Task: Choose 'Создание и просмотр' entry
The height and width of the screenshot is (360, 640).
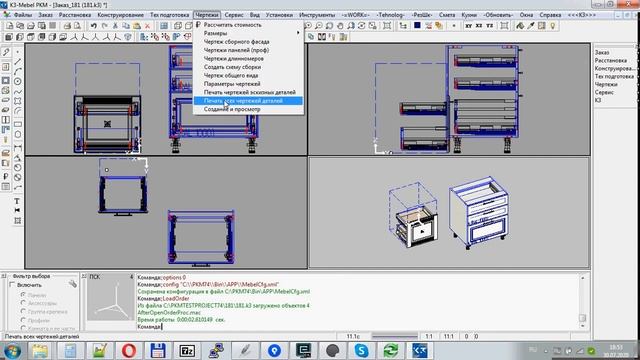Action: (x=248, y=109)
